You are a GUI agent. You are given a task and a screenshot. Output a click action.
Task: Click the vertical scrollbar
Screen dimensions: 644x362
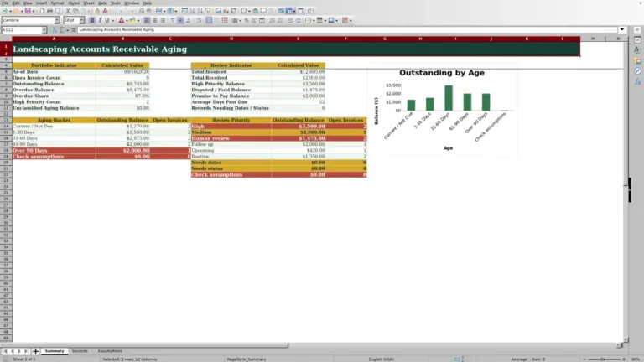(626, 189)
